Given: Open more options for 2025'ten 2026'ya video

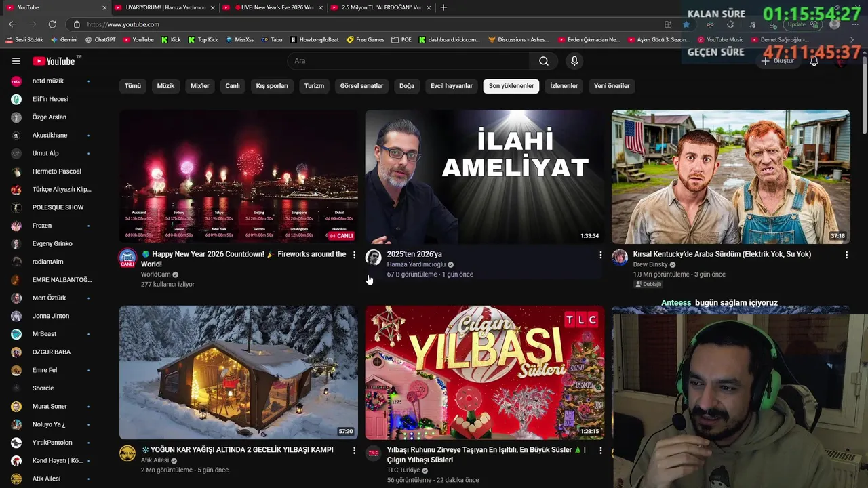Looking at the screenshot, I should point(600,255).
